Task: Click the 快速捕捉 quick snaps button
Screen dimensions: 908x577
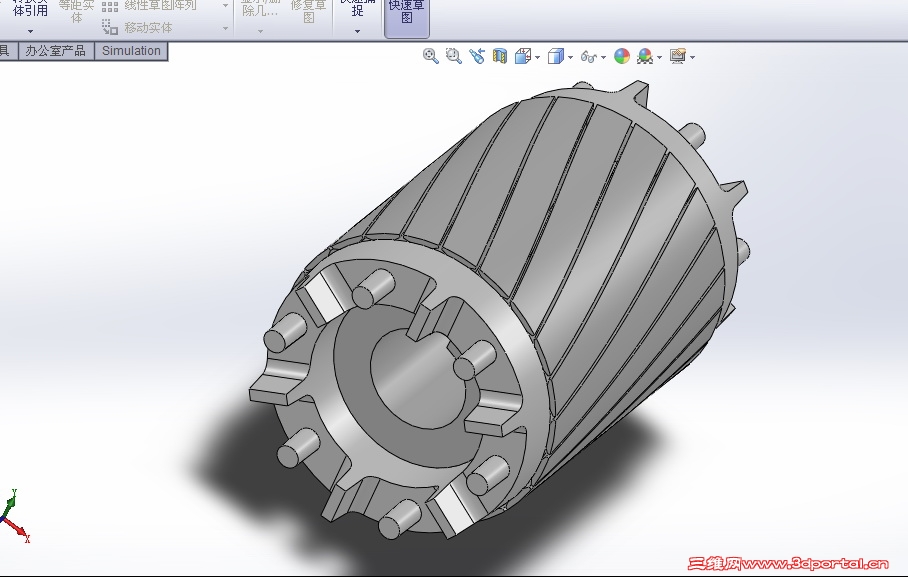Action: click(x=357, y=9)
